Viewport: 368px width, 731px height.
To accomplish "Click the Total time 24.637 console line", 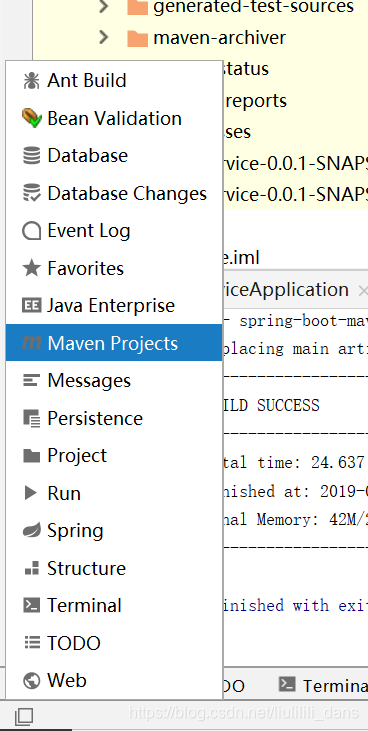I will coord(295,463).
